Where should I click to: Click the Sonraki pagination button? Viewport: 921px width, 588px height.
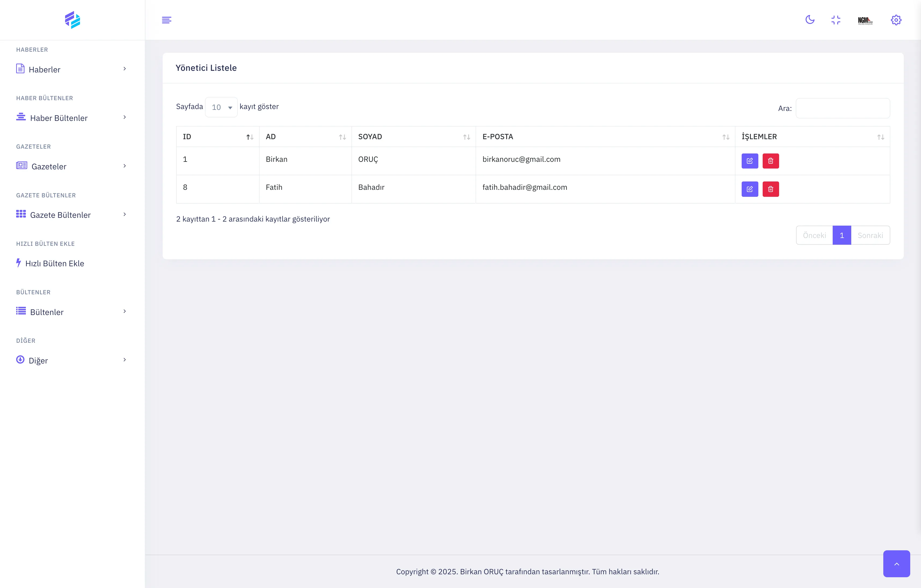coord(870,236)
